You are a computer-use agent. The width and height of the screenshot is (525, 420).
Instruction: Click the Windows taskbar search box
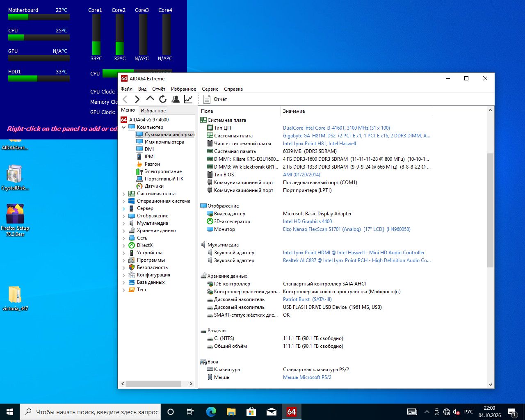(x=91, y=412)
